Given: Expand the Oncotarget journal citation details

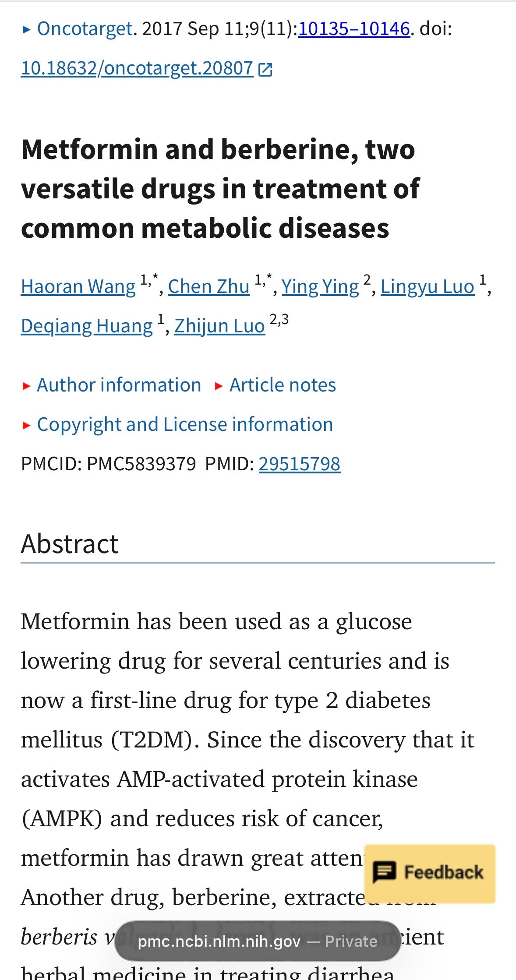Looking at the screenshot, I should (85, 28).
